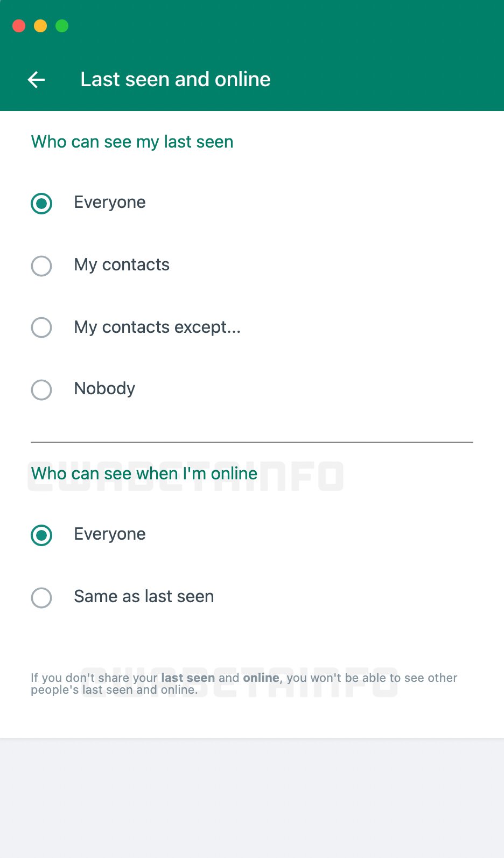Select Everyone radio button under last seen
This screenshot has height=858, width=504.
(41, 204)
